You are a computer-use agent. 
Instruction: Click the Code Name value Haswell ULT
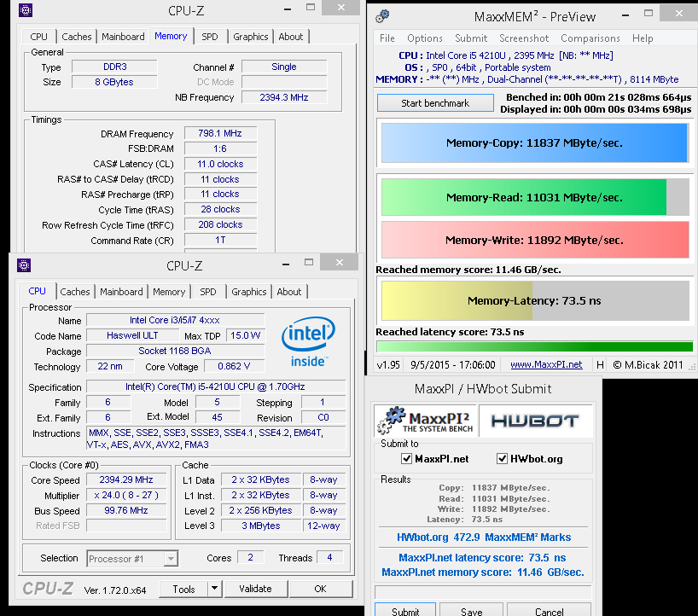point(132,335)
